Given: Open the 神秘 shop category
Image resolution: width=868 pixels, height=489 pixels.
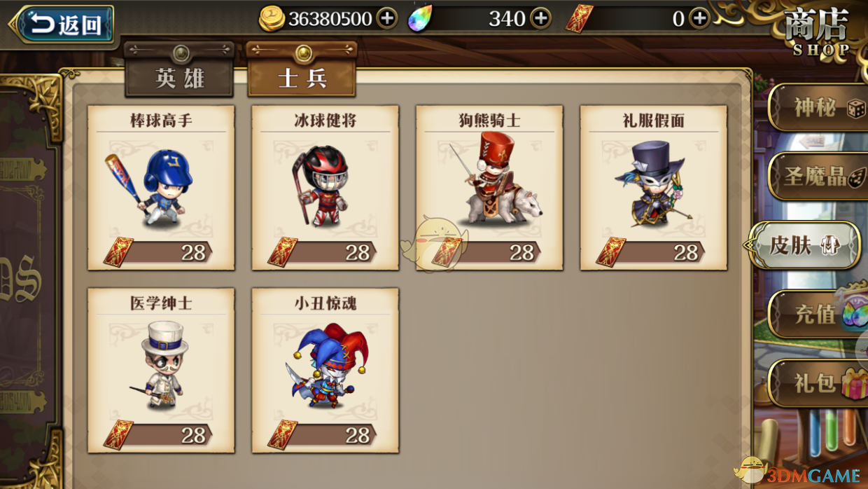Looking at the screenshot, I should pyautogui.click(x=819, y=108).
